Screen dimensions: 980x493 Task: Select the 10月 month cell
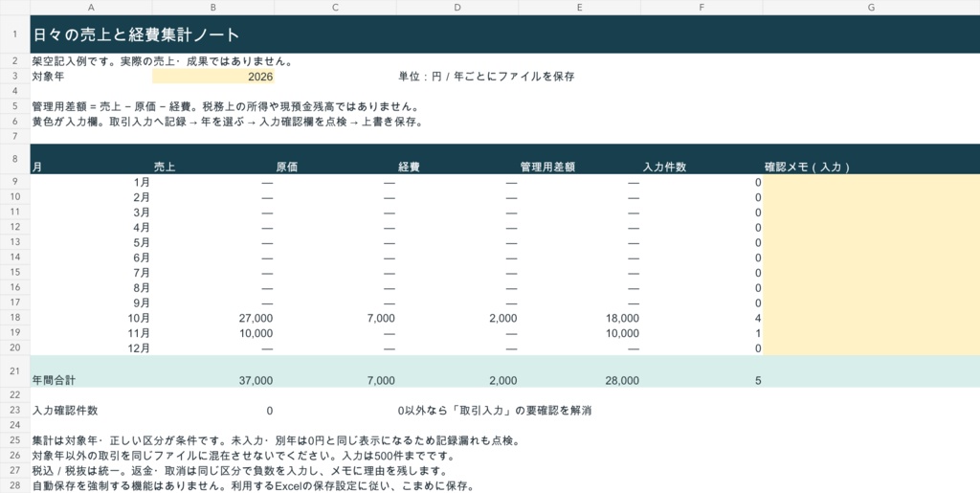pyautogui.click(x=91, y=318)
